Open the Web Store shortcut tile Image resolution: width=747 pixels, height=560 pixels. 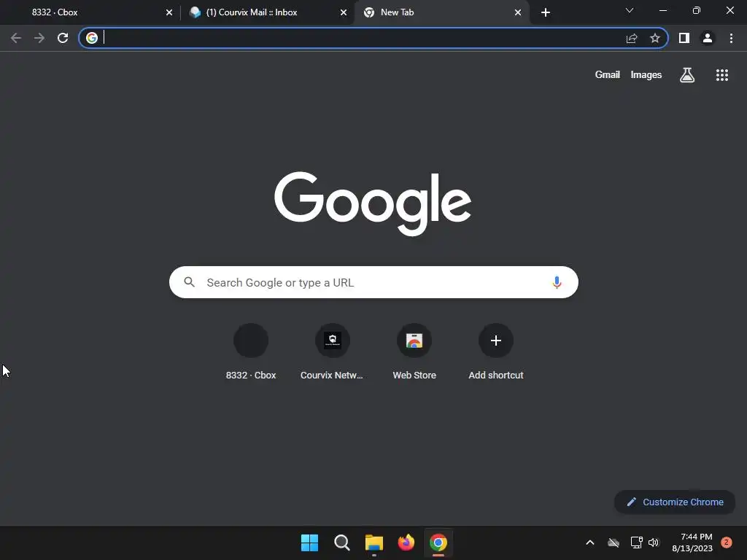tap(414, 352)
